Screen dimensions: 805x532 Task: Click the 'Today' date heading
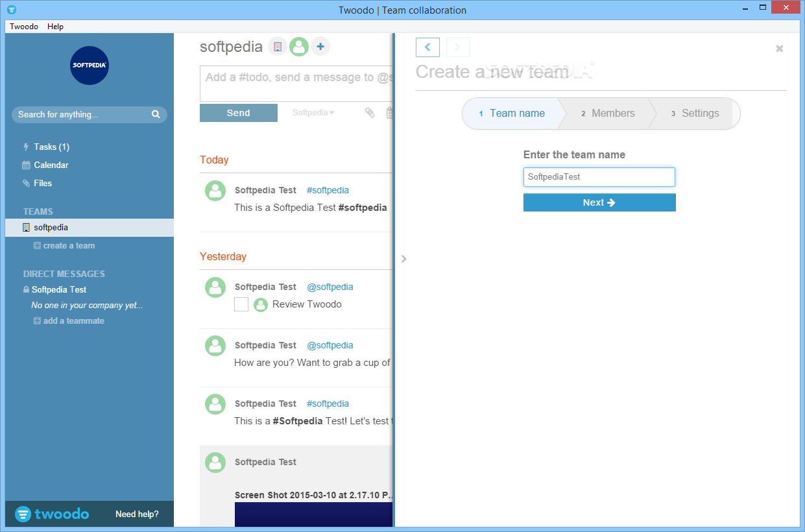tap(214, 160)
